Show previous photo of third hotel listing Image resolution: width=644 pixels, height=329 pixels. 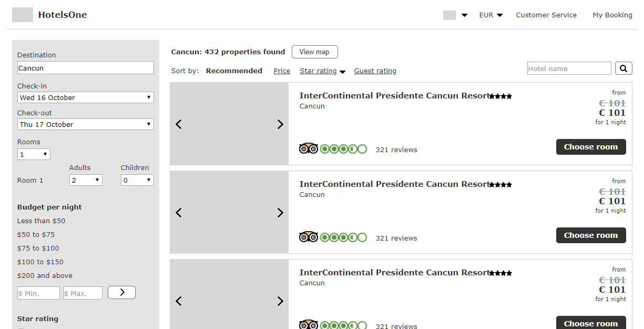tap(179, 301)
